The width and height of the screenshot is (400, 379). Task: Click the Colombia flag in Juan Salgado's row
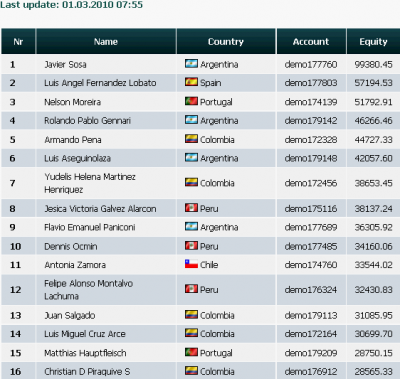point(191,314)
